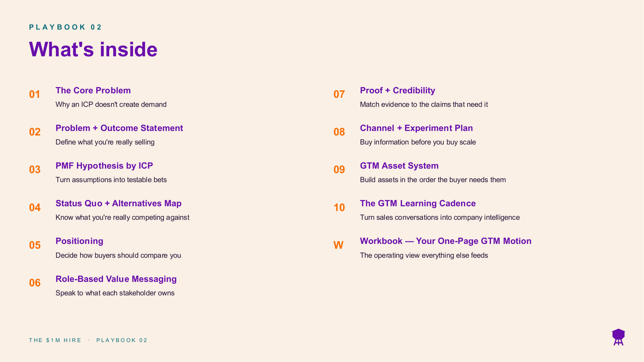Select 'Buy information before you buy scale'
Viewport: 644px width, 362px height.
[x=418, y=142]
